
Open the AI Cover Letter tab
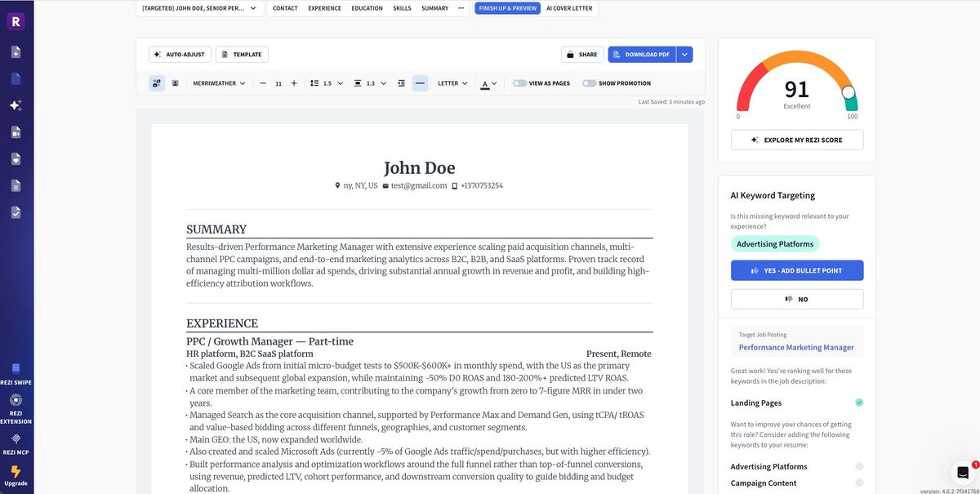pyautogui.click(x=569, y=8)
